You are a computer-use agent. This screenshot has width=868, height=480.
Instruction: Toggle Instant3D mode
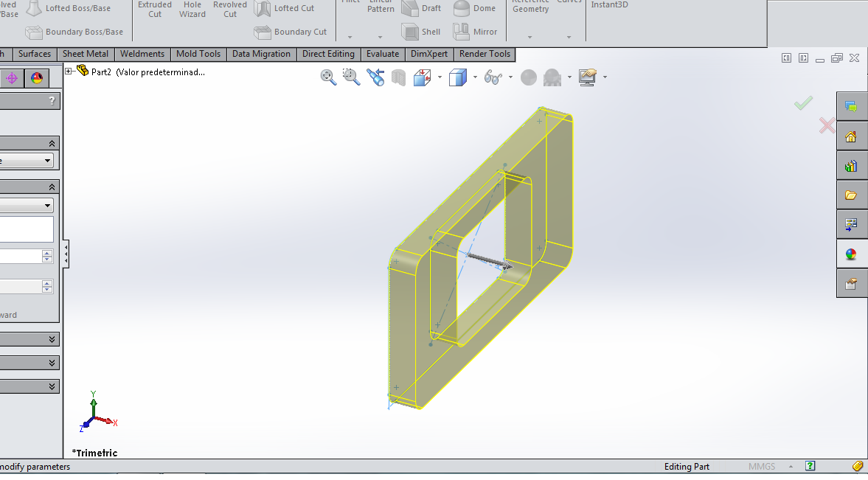tap(609, 5)
